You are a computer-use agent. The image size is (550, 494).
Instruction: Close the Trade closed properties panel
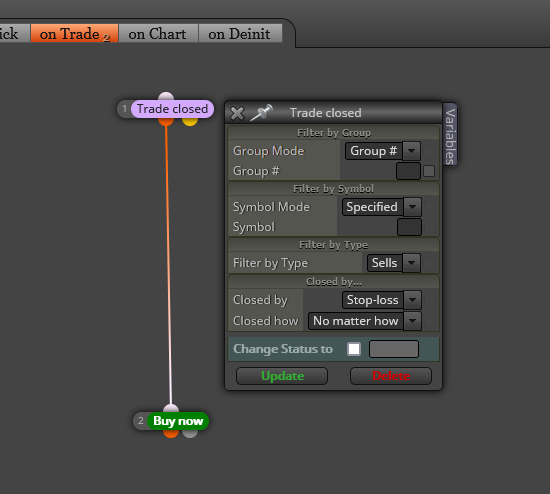click(x=237, y=113)
